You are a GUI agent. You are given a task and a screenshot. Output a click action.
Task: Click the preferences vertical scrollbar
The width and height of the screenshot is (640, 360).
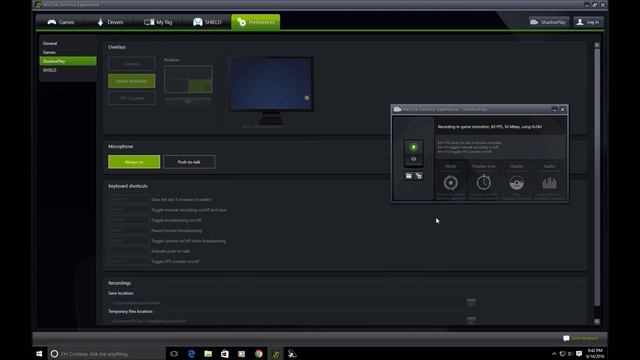[597, 177]
